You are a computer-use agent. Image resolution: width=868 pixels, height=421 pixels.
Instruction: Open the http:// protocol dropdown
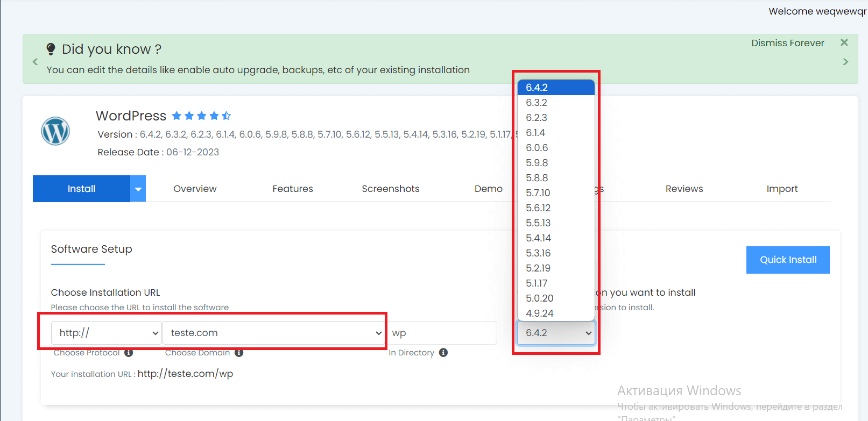(x=107, y=333)
